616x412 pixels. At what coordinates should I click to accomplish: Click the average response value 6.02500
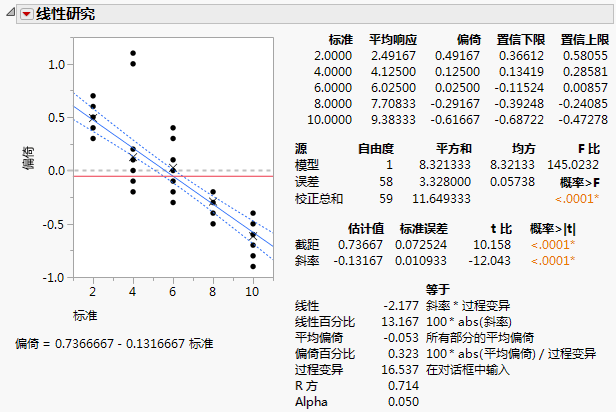coord(393,88)
